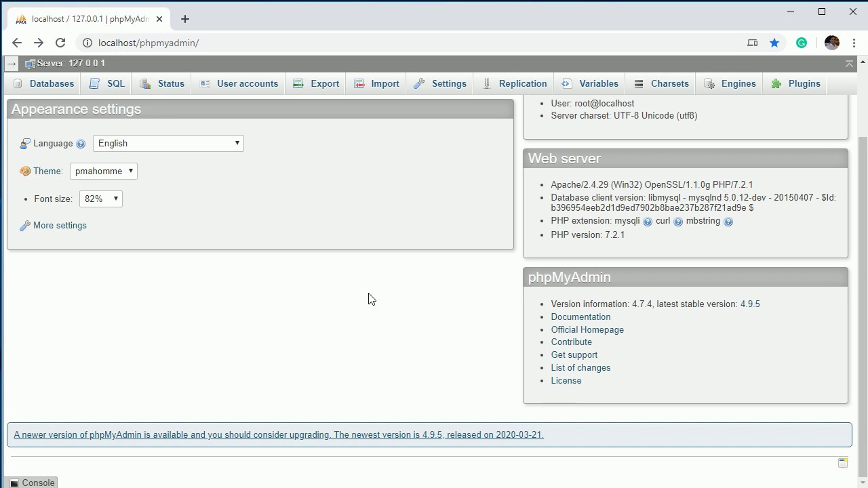Open Chrome's three-dot menu
The image size is (868, 488).
point(854,43)
